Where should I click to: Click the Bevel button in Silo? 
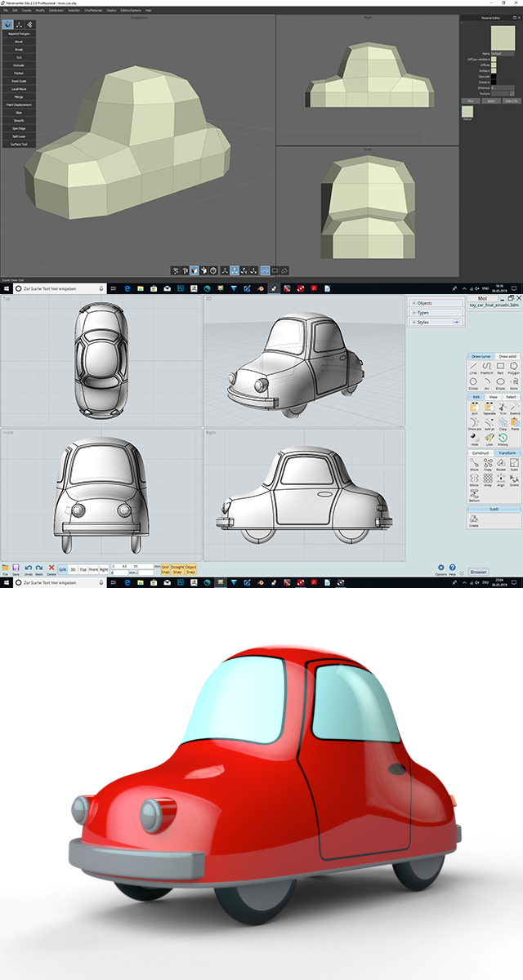[19, 41]
